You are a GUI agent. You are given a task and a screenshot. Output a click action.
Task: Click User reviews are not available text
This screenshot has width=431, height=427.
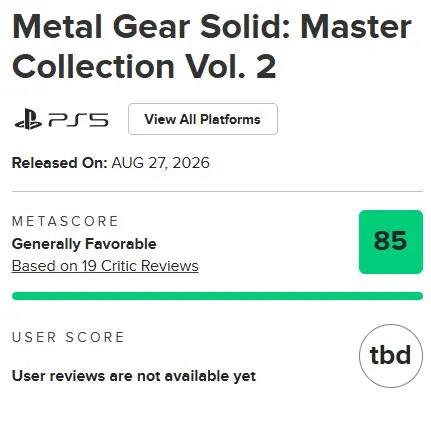134,376
